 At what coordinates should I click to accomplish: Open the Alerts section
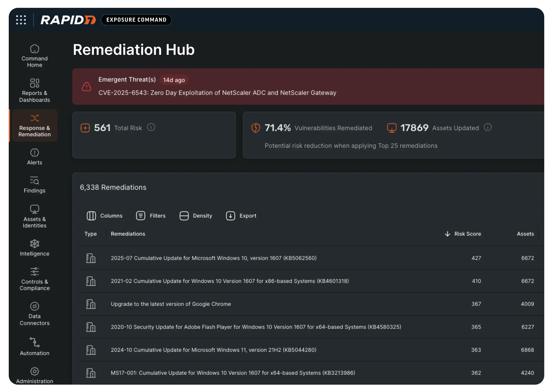(x=35, y=157)
